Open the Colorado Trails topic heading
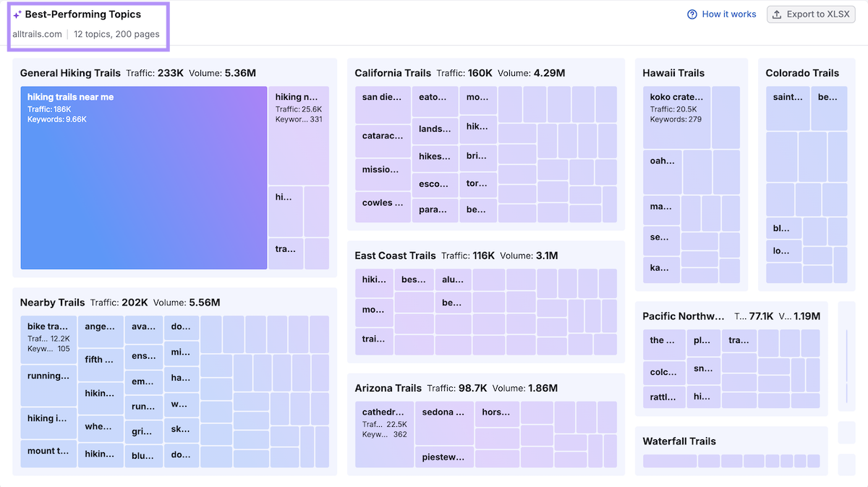The width and height of the screenshot is (868, 487). click(802, 73)
